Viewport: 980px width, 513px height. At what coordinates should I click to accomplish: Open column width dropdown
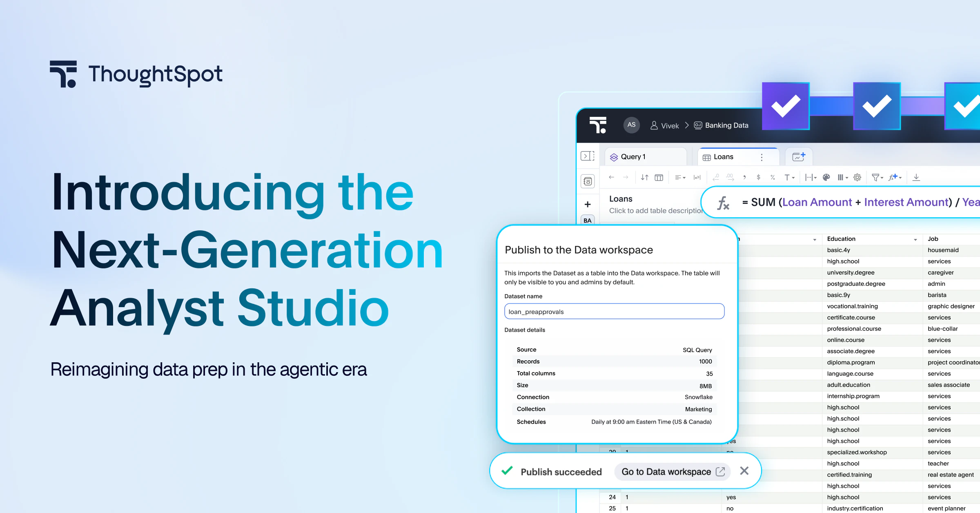click(811, 177)
